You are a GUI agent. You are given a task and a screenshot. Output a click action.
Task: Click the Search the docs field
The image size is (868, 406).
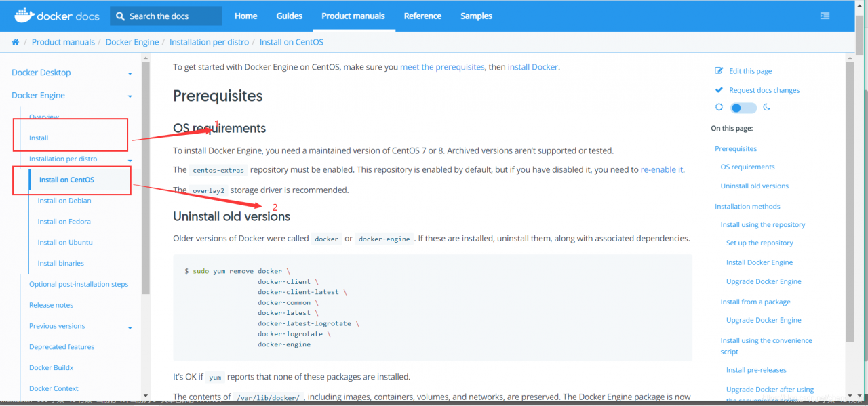click(x=166, y=16)
